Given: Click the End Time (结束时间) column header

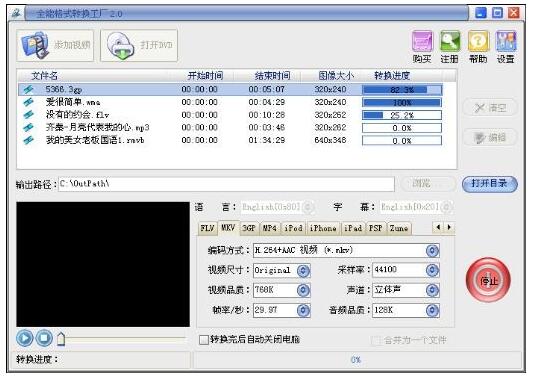Looking at the screenshot, I should (273, 76).
